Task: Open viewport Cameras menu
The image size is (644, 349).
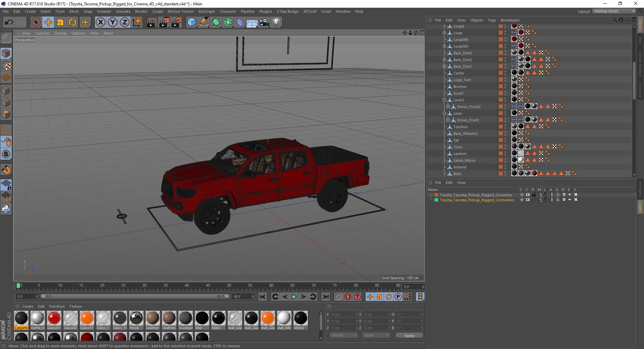Action: click(x=42, y=33)
